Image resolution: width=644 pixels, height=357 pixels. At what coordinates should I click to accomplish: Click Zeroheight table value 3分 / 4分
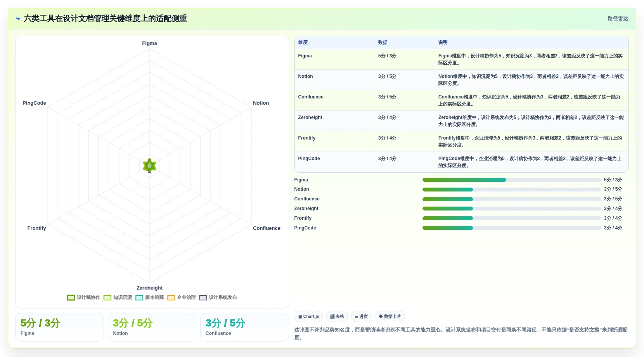click(x=387, y=117)
